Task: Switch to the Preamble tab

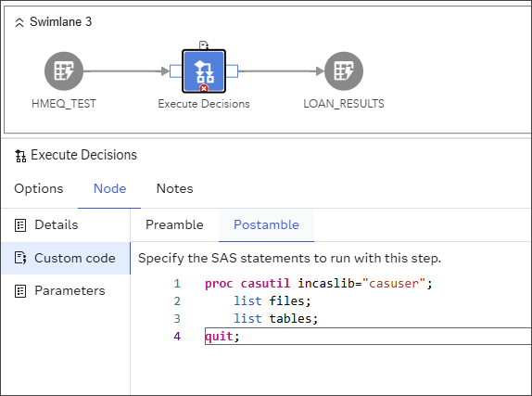Action: tap(174, 224)
